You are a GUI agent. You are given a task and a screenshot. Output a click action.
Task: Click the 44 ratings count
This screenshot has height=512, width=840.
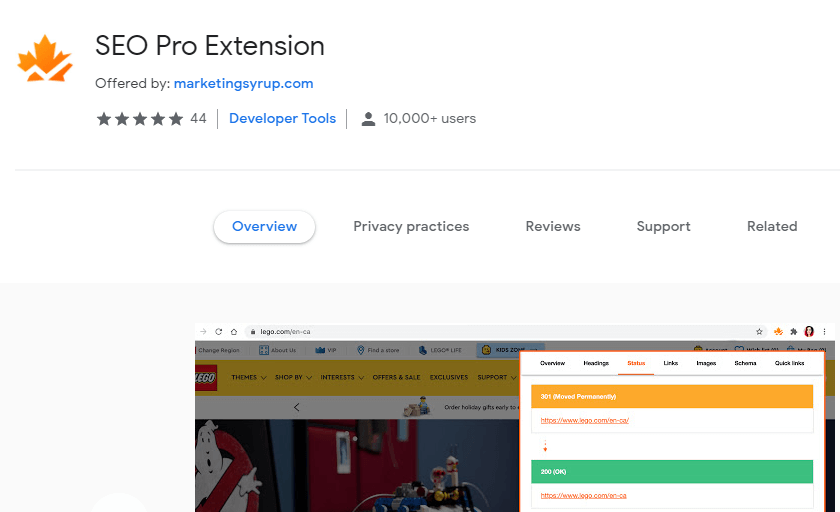coord(198,118)
